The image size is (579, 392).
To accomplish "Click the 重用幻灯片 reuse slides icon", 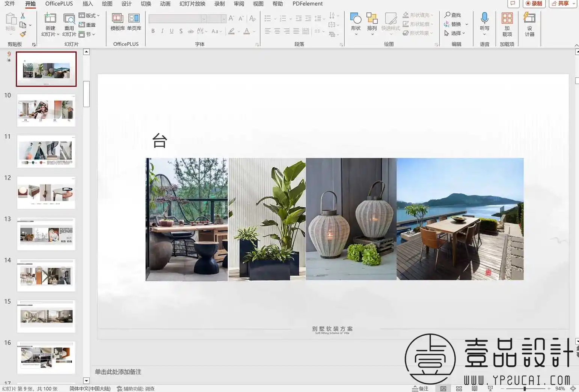I will 69,18.
